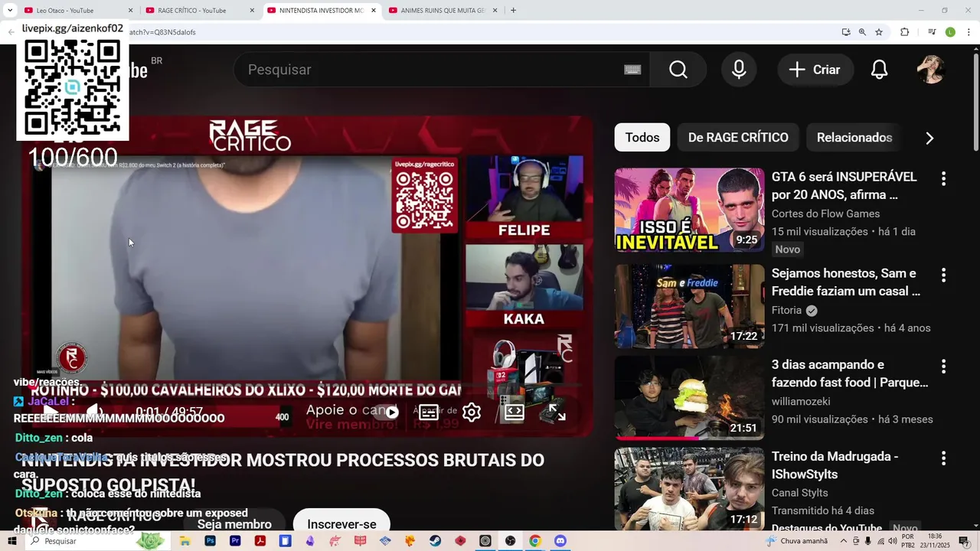The image size is (980, 551).
Task: Open Google Chrome from the taskbar
Action: (534, 541)
